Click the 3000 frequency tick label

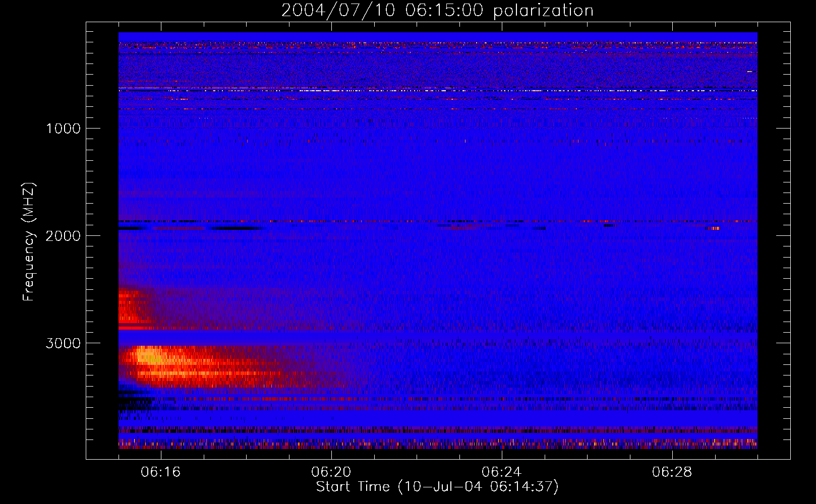pos(63,343)
